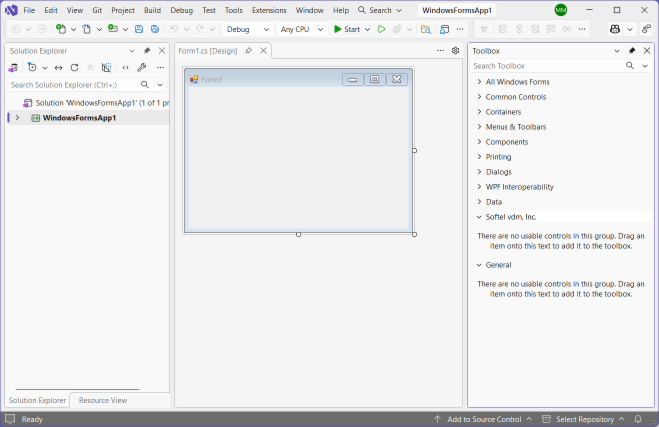Toggle the Pending Changes Filter icon
This screenshot has height=427, width=659.
(x=32, y=67)
